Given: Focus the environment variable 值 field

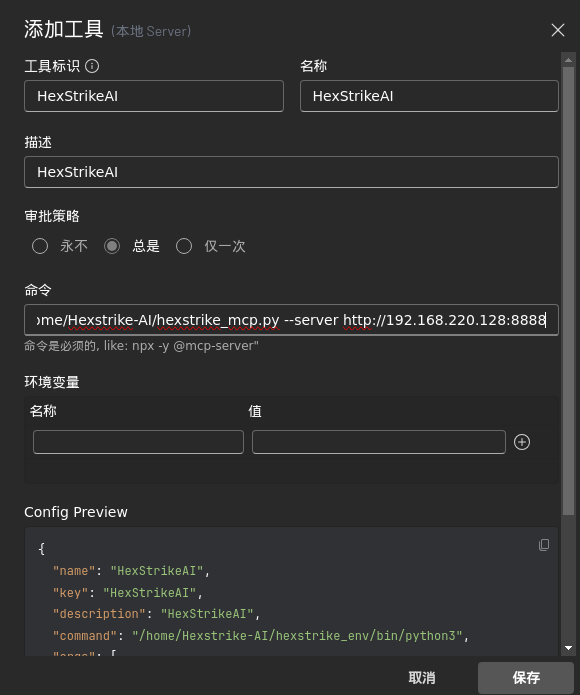Looking at the screenshot, I should (379, 442).
